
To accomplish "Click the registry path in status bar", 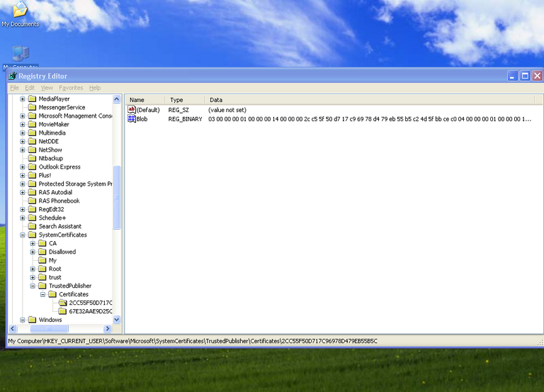I will pos(192,341).
